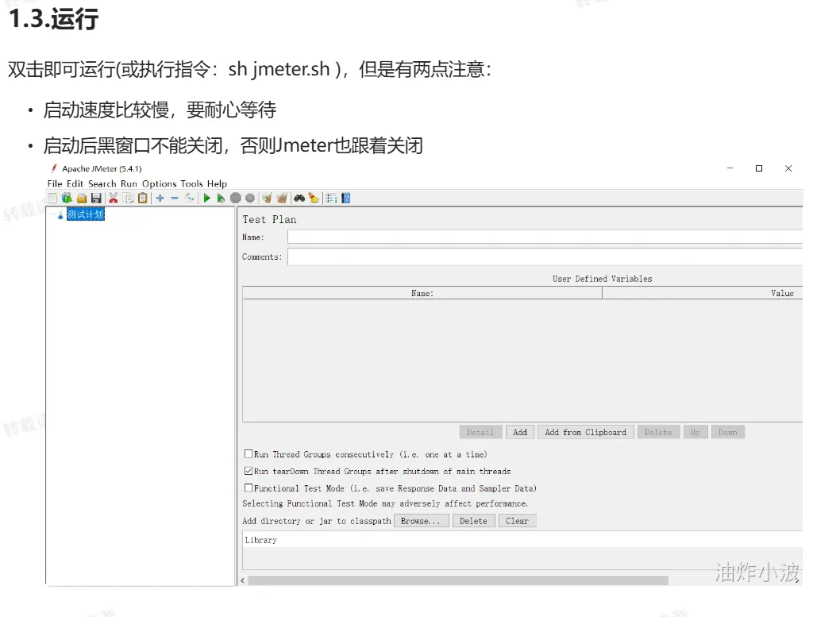This screenshot has height=617, width=840.
Task: Maximize the Apache JMeter window
Action: click(758, 168)
